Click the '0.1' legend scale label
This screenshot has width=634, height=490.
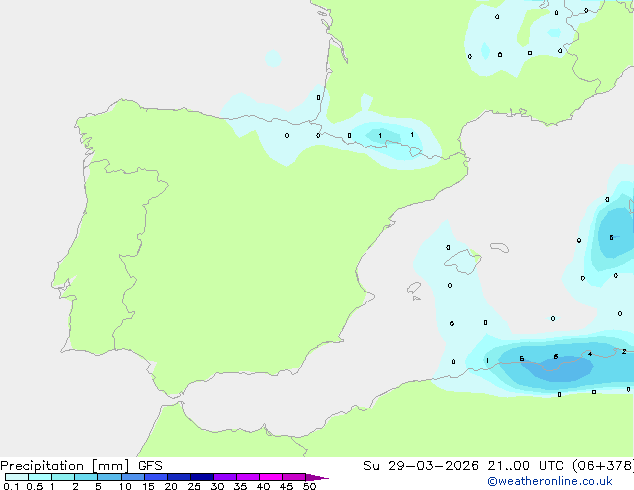coord(11,486)
